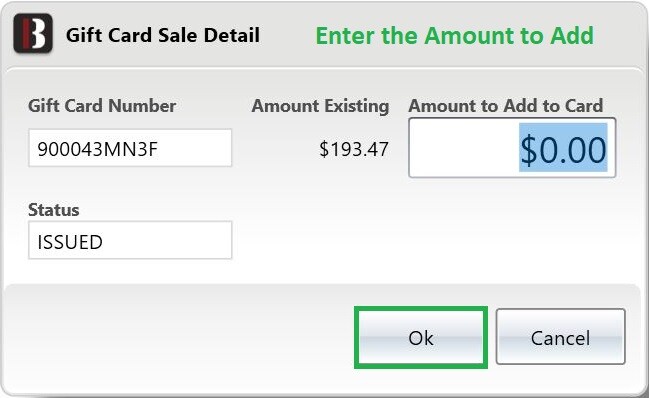Place cursor after ISSUED in Status box
Image resolution: width=649 pixels, height=398 pixels.
click(x=166, y=241)
